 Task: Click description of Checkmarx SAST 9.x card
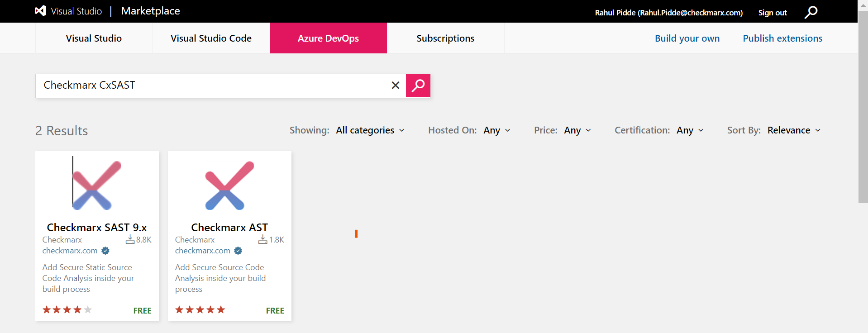(x=88, y=278)
